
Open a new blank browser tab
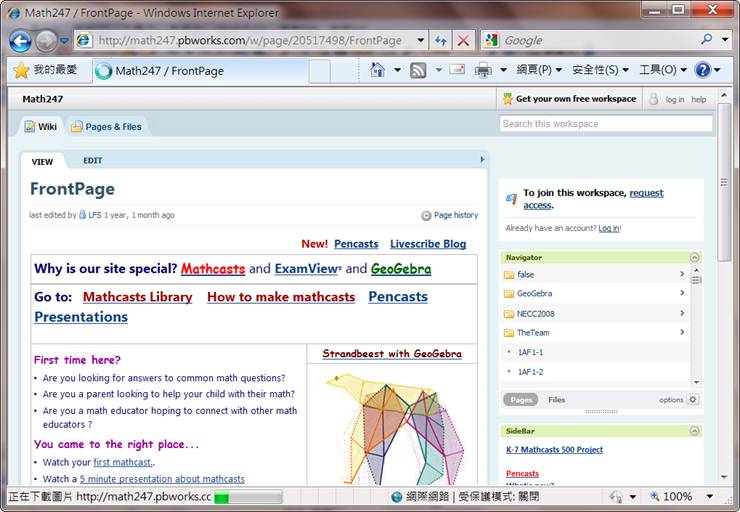pos(320,71)
